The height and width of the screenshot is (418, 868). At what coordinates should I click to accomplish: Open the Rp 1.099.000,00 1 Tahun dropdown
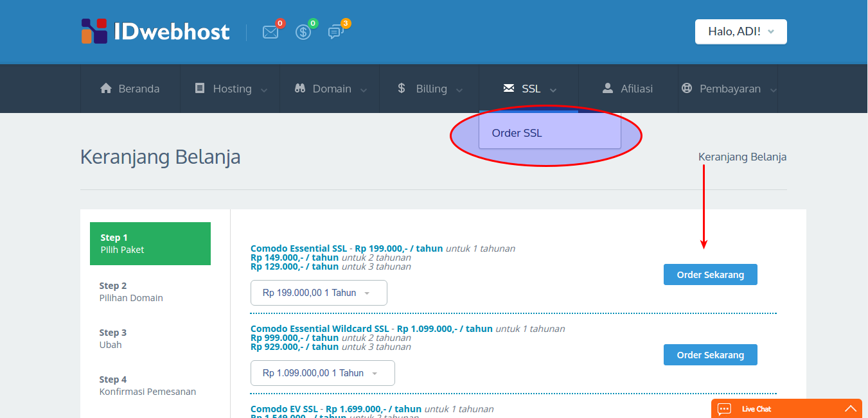click(323, 373)
